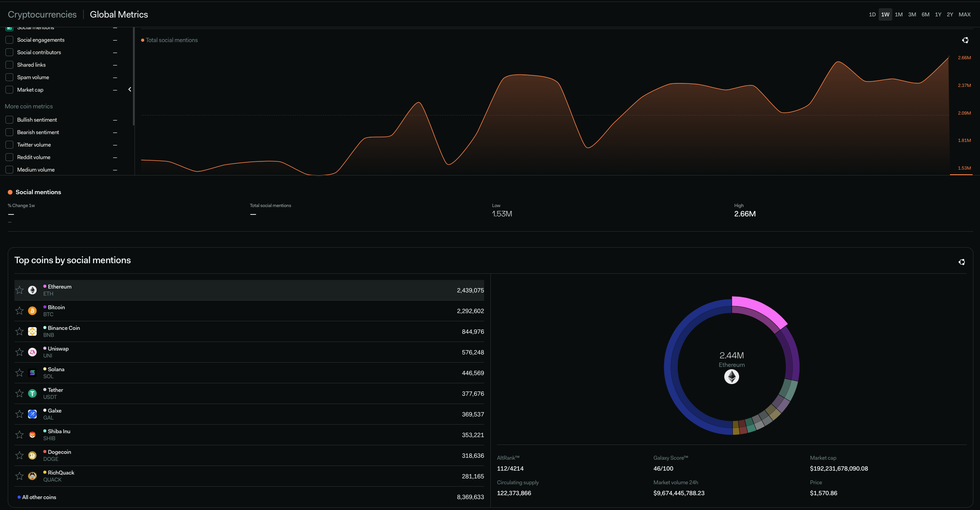Switch to the MAX time range
The height and width of the screenshot is (510, 980).
point(965,14)
